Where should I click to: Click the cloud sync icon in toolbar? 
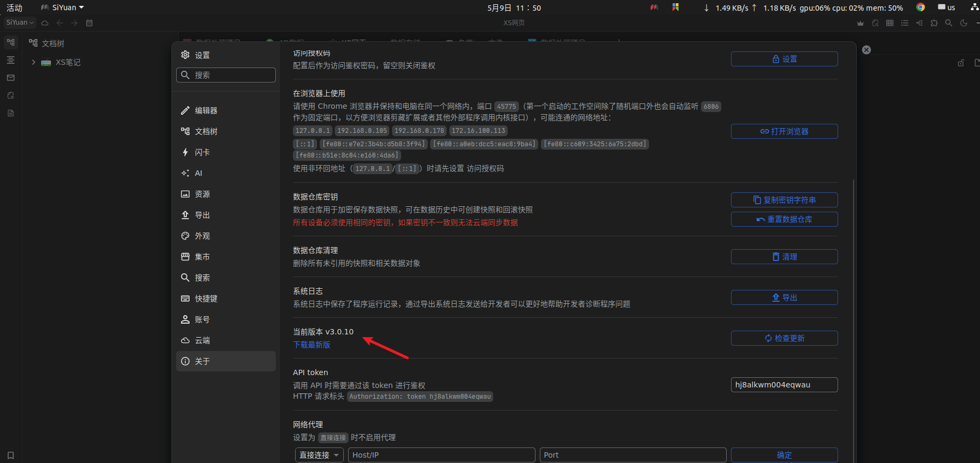pos(45,23)
